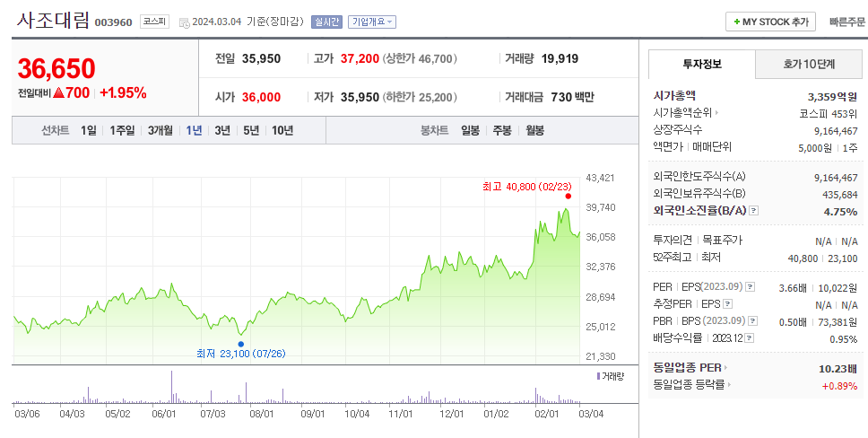Viewport: 868px width, 438px height.
Task: Click the dividend yield value 0.95%
Action: pos(844,339)
